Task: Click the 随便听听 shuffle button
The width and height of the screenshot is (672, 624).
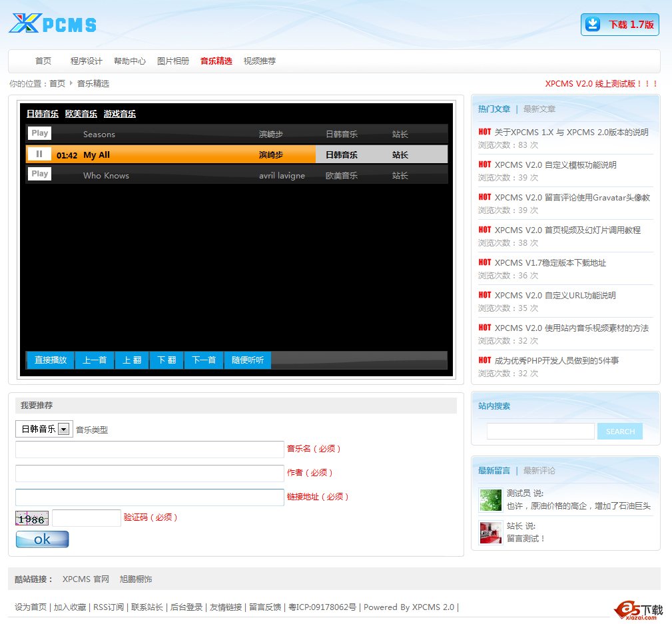Action: (x=248, y=360)
